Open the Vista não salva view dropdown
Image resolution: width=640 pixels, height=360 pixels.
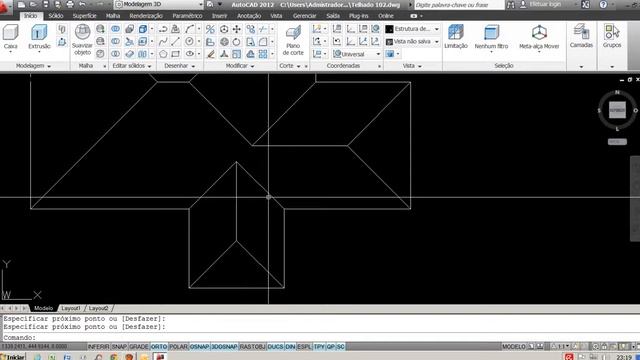click(x=413, y=42)
